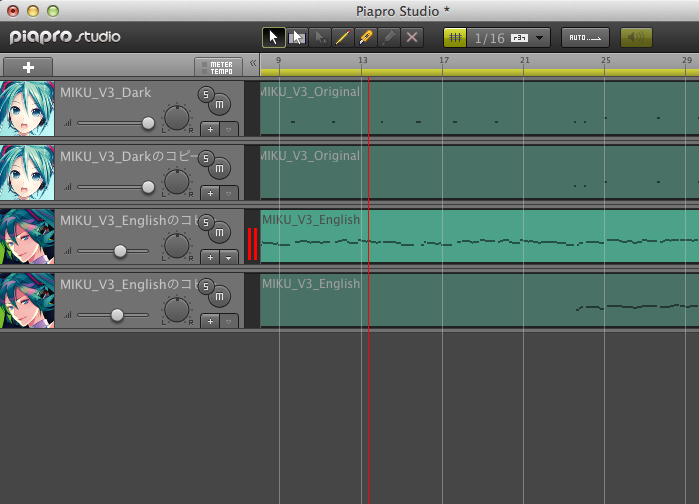Open the 1/16 quantize dropdown arrow
This screenshot has height=504, width=699.
[539, 38]
